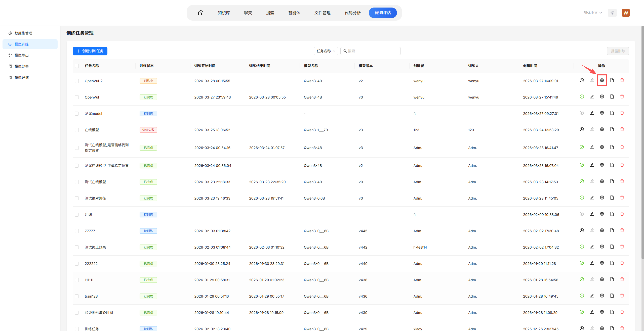Delete the 在线模型 task via trash icon
The height and width of the screenshot is (331, 644).
(x=622, y=129)
